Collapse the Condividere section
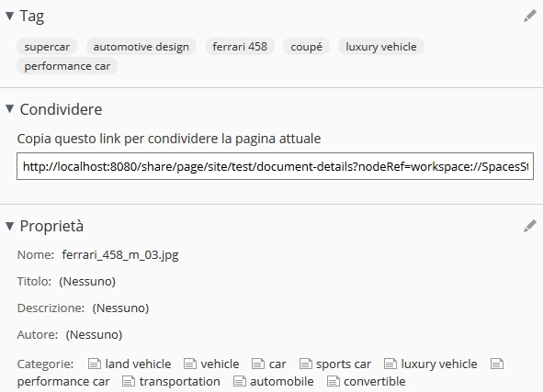This screenshot has width=543, height=392. 10,109
